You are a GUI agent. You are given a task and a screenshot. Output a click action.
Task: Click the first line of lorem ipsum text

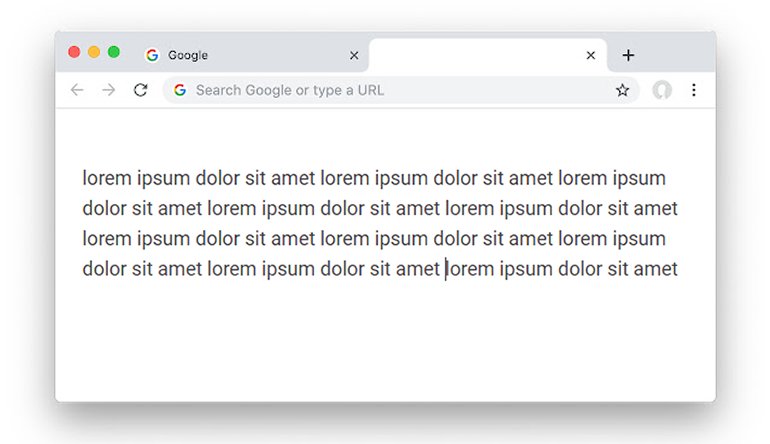(x=374, y=179)
